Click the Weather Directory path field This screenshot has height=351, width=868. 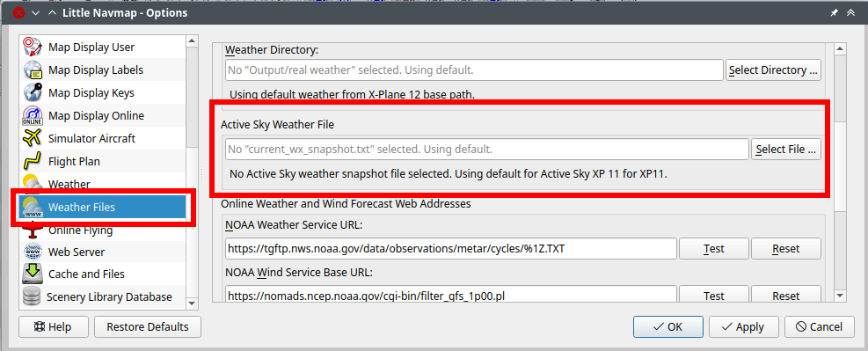click(x=474, y=70)
